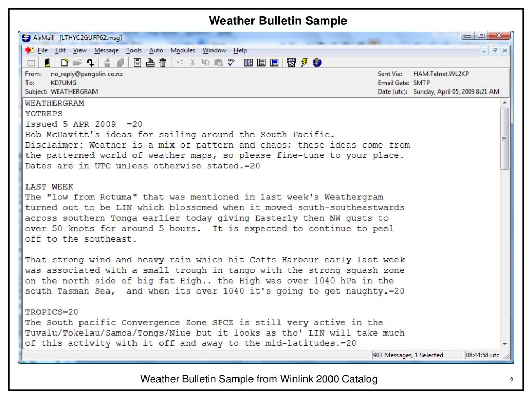
Task: Click scrollbar down arrow in message body
Action: pos(504,344)
